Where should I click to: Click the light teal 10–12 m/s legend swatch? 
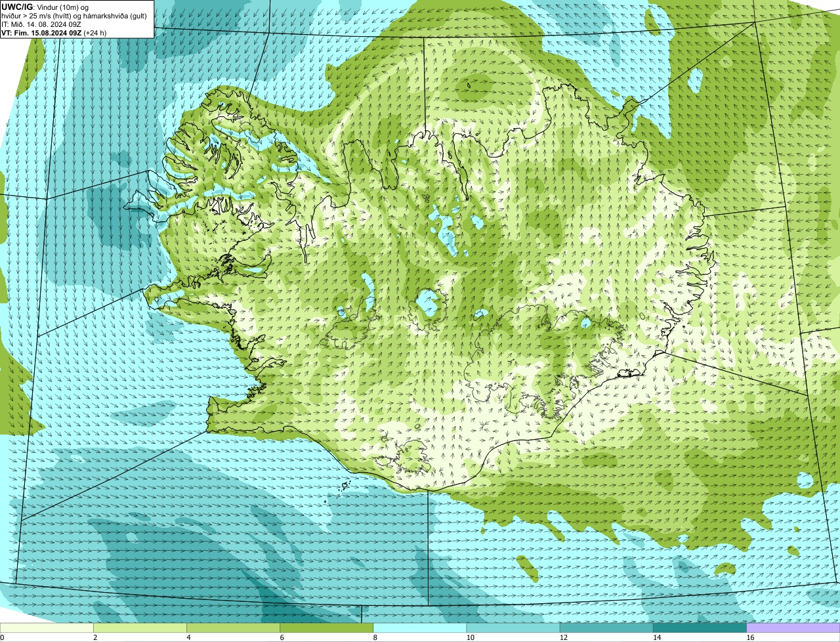click(x=513, y=628)
